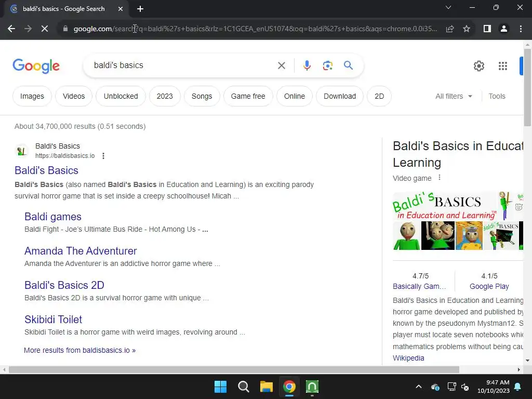The image size is (532, 399).
Task: Show hidden system tray icons
Action: point(419,387)
